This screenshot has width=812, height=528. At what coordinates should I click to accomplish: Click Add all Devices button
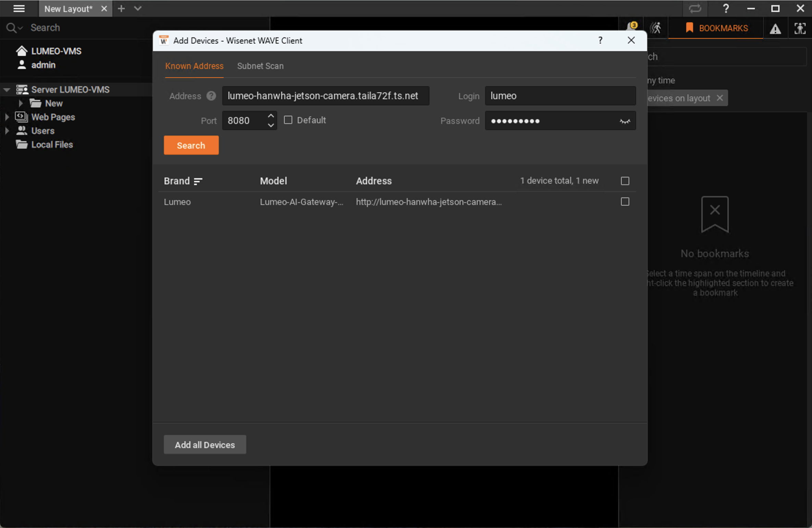pos(204,445)
